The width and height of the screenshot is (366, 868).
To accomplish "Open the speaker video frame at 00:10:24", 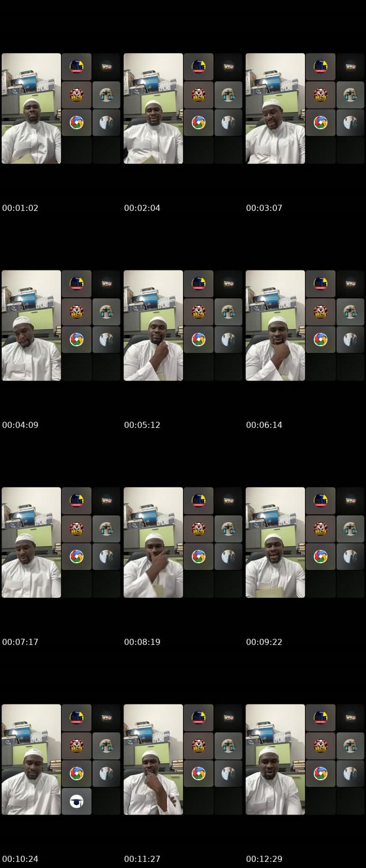I will pos(31,759).
